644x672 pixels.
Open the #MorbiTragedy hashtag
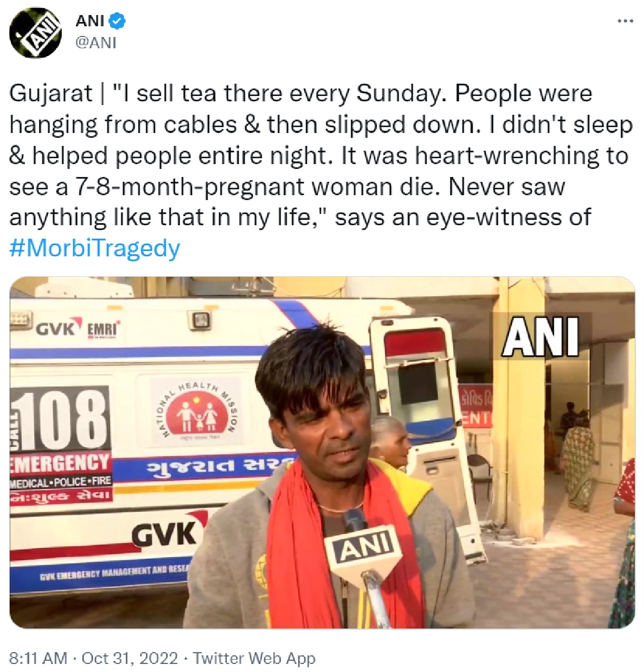click(x=94, y=248)
